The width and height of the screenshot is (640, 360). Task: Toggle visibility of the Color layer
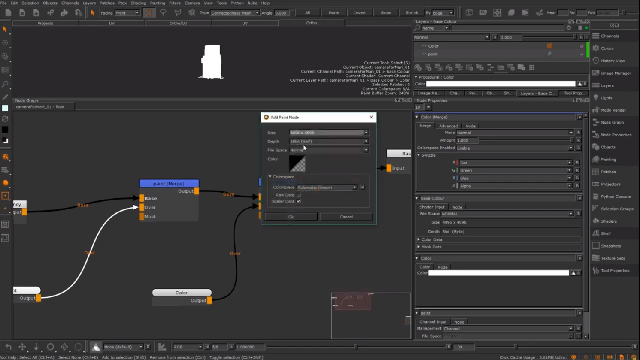click(424, 46)
